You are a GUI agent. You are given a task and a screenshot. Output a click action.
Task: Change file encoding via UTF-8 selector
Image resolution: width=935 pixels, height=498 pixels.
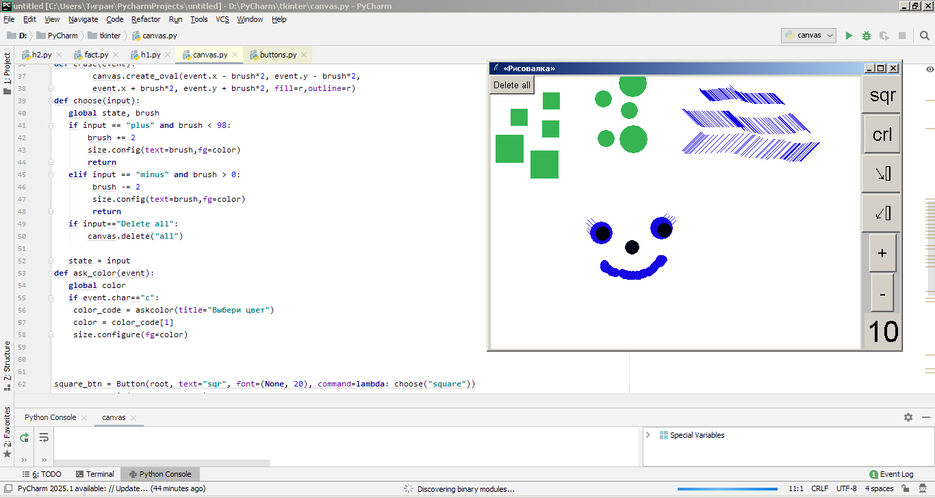tap(846, 488)
